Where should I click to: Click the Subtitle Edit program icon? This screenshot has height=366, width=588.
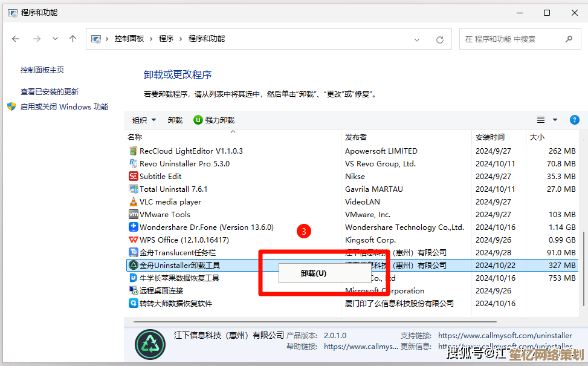pyautogui.click(x=133, y=177)
